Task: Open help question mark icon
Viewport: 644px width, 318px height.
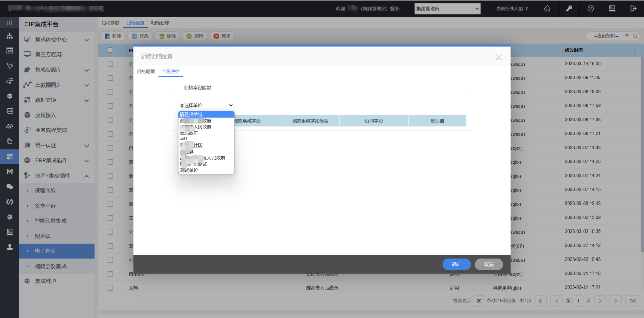Action: 590,8
